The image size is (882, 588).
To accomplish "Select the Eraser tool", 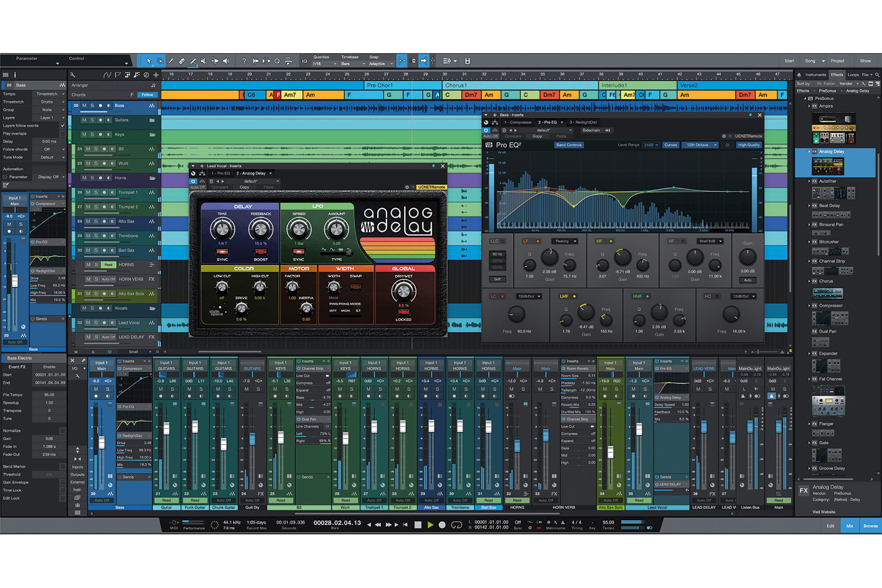I will (x=183, y=61).
